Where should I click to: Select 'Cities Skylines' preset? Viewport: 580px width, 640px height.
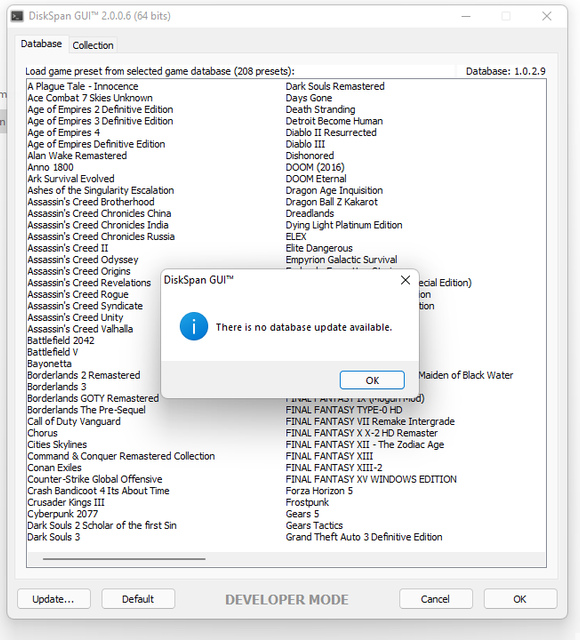pyautogui.click(x=57, y=444)
